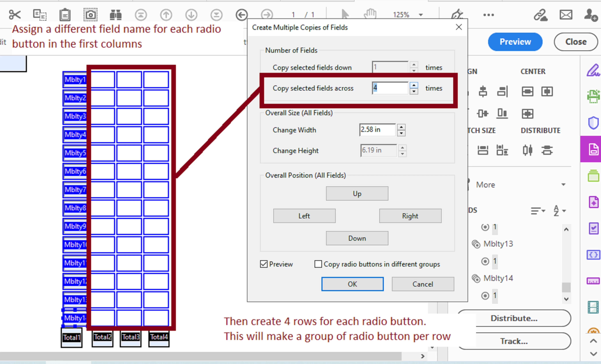Select radio button under Mblty13
601x364 pixels.
coord(485,261)
